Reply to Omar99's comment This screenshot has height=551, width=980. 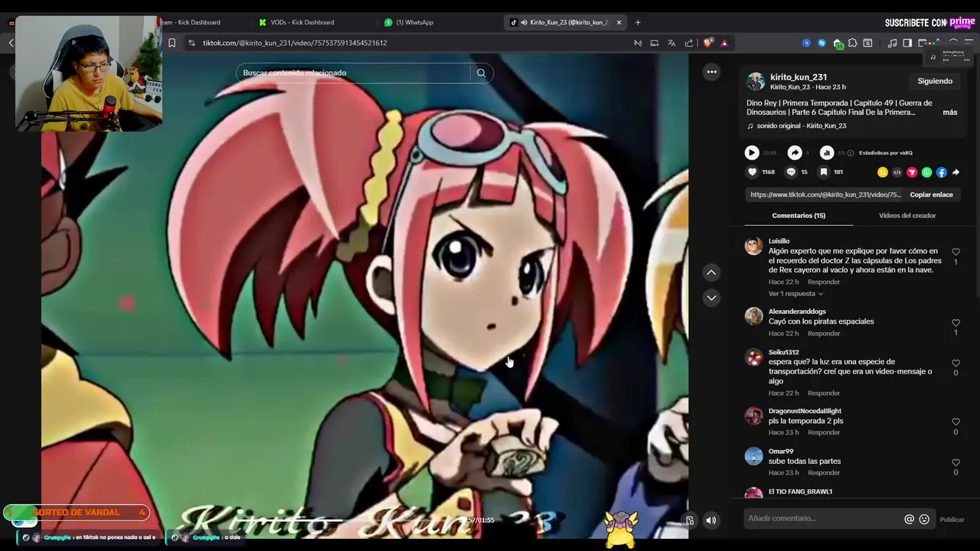click(x=824, y=473)
